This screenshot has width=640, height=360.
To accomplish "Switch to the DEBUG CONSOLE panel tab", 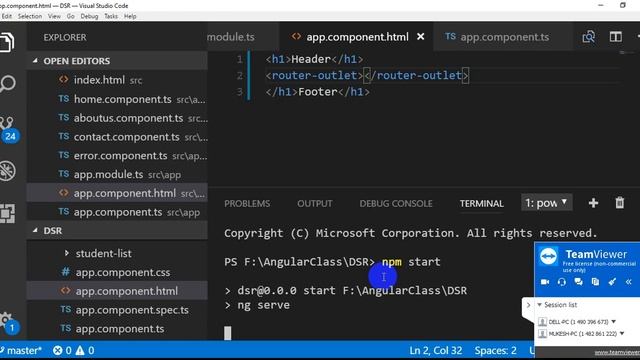I will coord(396,203).
